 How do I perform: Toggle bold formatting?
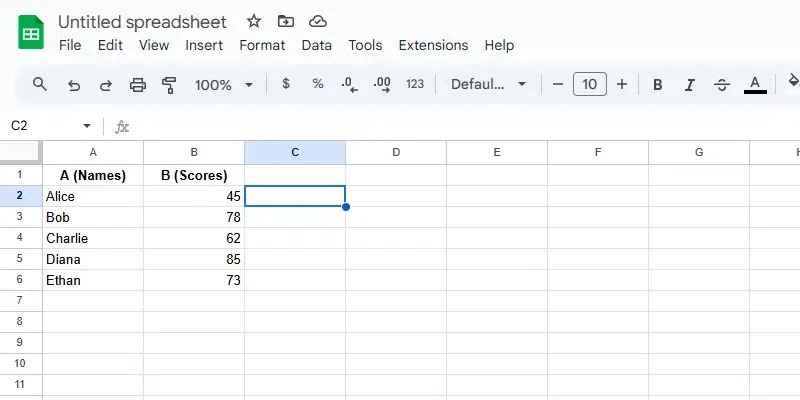point(658,84)
